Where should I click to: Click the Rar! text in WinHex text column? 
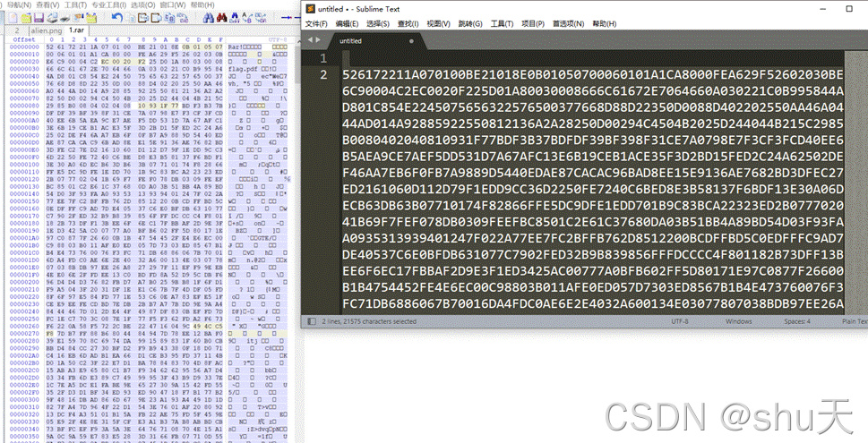pyautogui.click(x=235, y=47)
